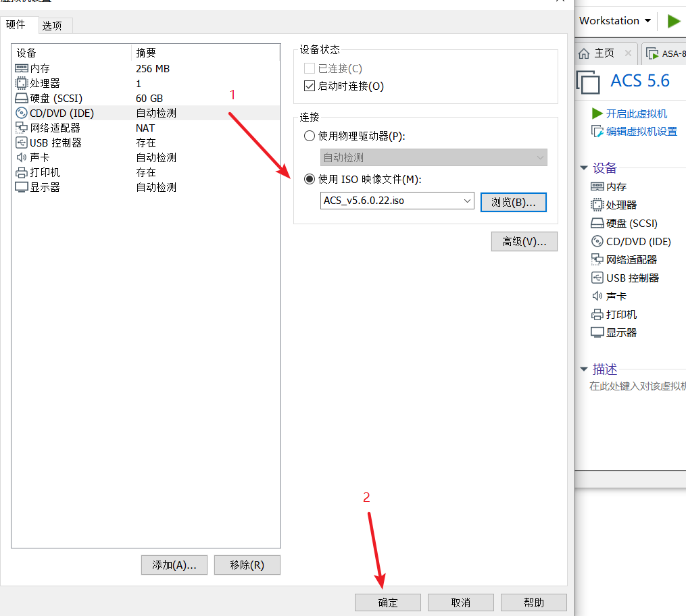Select the 声卡 device icon in sidebar
Screen dimensions: 686x616
(x=597, y=295)
